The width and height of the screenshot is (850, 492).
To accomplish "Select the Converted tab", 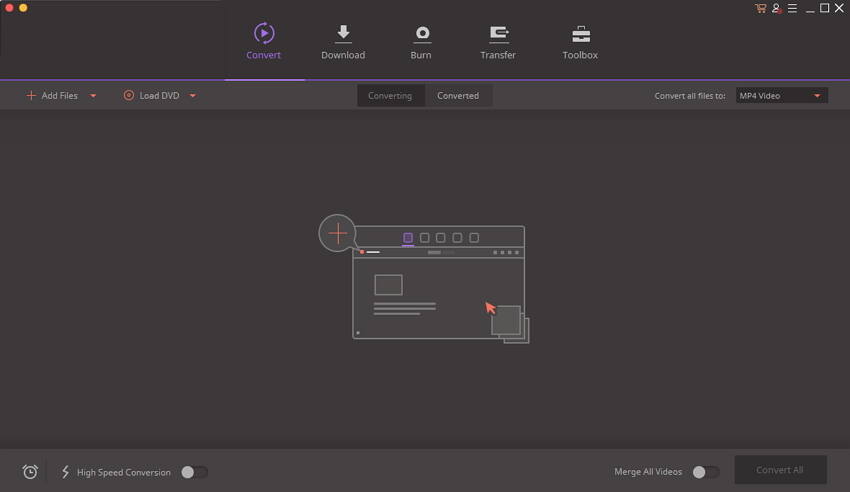I will click(x=458, y=96).
